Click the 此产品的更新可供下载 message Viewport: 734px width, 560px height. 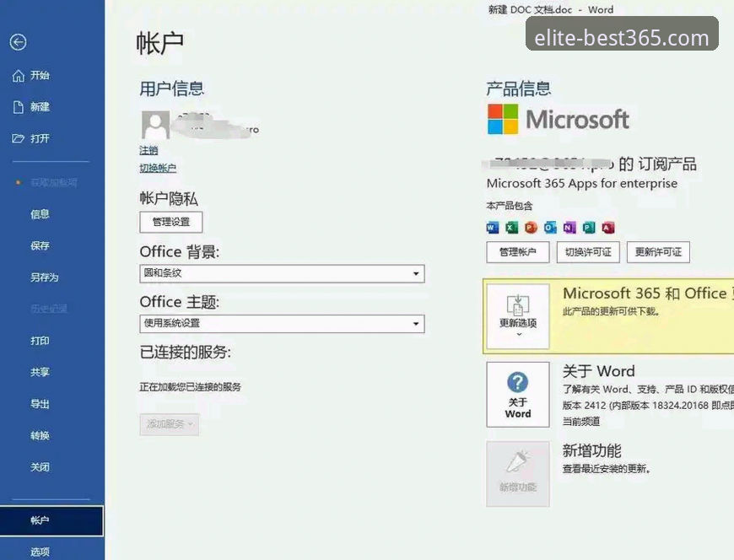(x=612, y=311)
